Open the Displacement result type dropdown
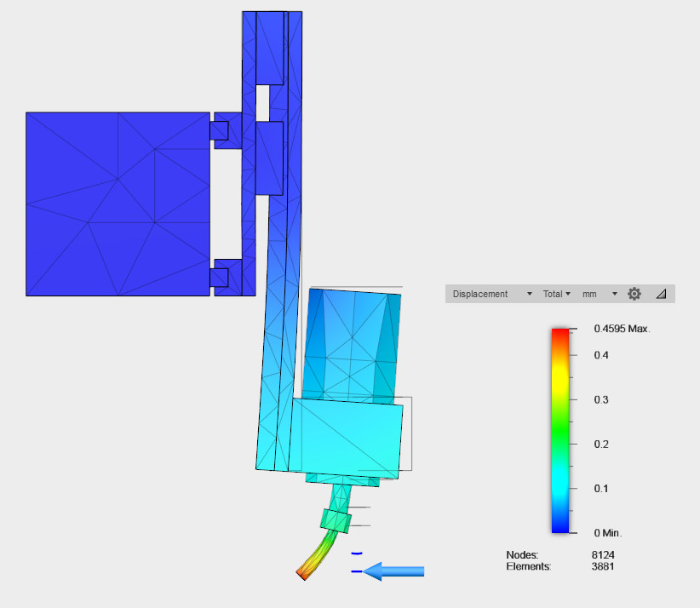700x608 pixels. (x=492, y=294)
